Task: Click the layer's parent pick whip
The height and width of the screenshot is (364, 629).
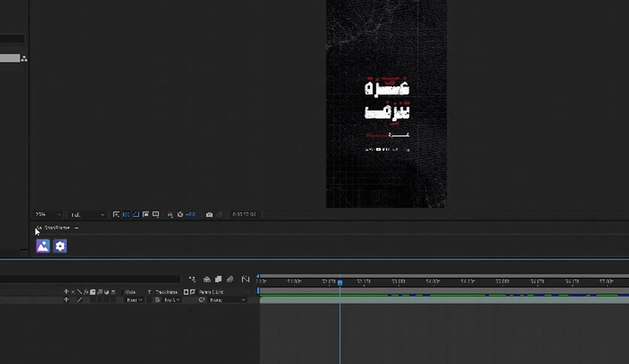Action: click(x=202, y=300)
